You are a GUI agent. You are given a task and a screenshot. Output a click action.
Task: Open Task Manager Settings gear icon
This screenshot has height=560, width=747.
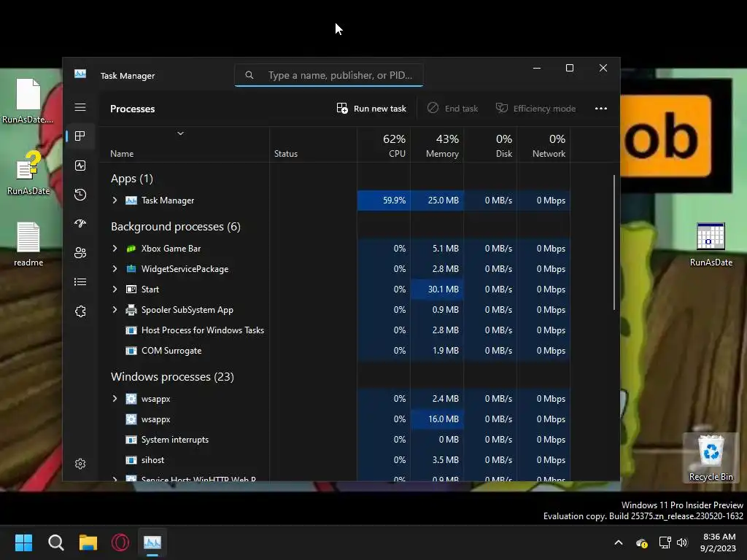pos(80,464)
